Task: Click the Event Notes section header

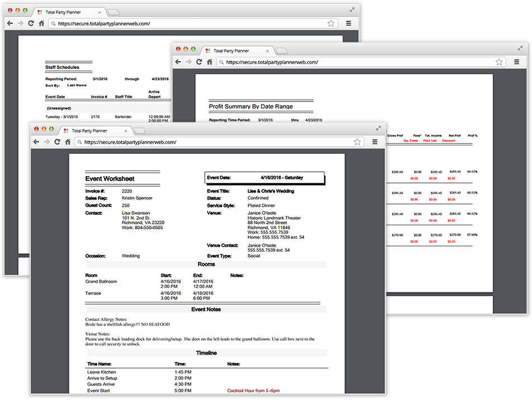Action: point(206,309)
